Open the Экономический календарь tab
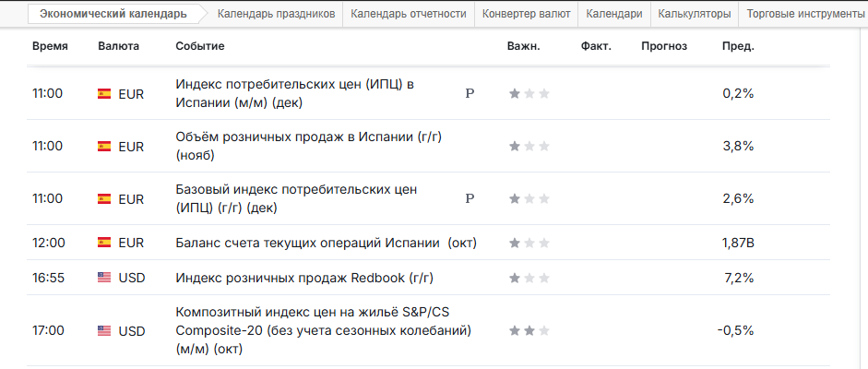The width and height of the screenshot is (868, 369). click(113, 14)
